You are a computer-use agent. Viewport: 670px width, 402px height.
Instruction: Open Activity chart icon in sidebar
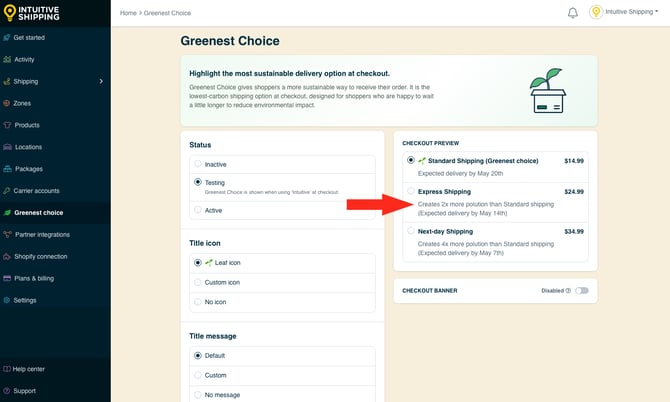(7, 59)
